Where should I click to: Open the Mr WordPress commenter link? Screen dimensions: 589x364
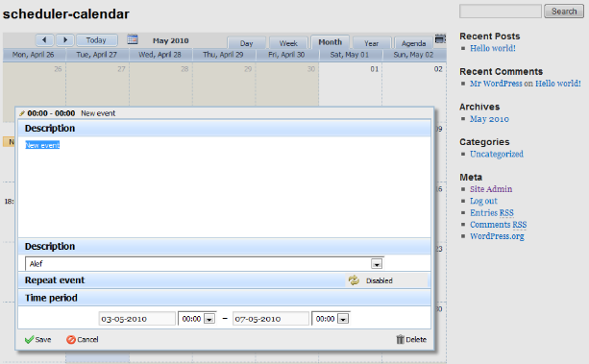[x=496, y=84]
